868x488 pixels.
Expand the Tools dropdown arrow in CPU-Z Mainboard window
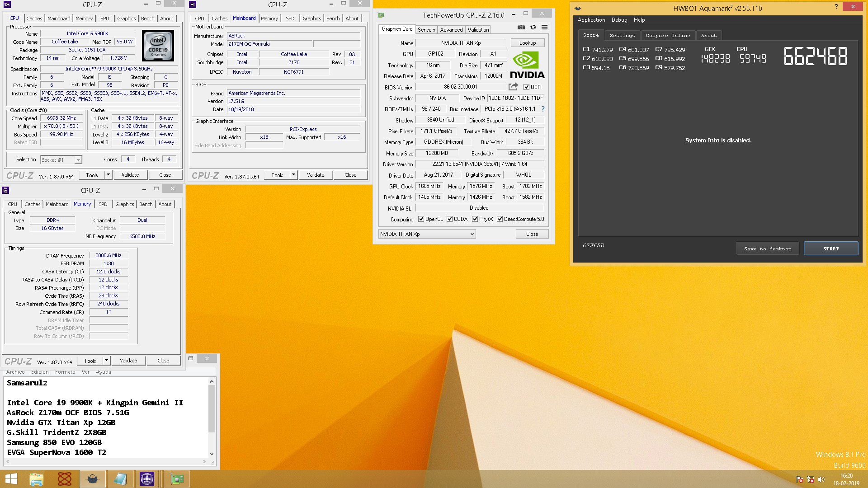[293, 175]
